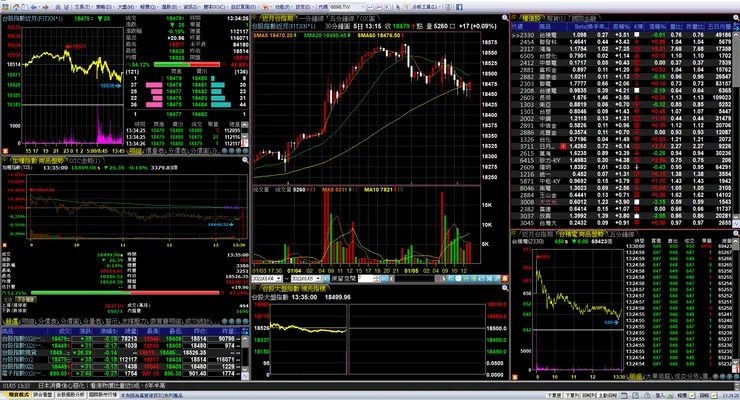Click the chart-line icon beside symbol box
The height and width of the screenshot is (400, 740).
[x=379, y=7]
